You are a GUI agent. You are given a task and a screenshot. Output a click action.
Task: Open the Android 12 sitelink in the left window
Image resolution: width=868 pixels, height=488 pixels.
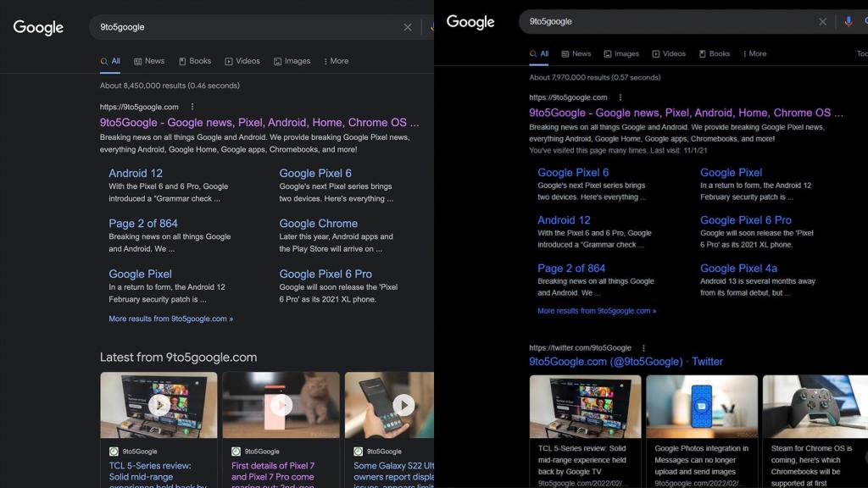point(136,173)
